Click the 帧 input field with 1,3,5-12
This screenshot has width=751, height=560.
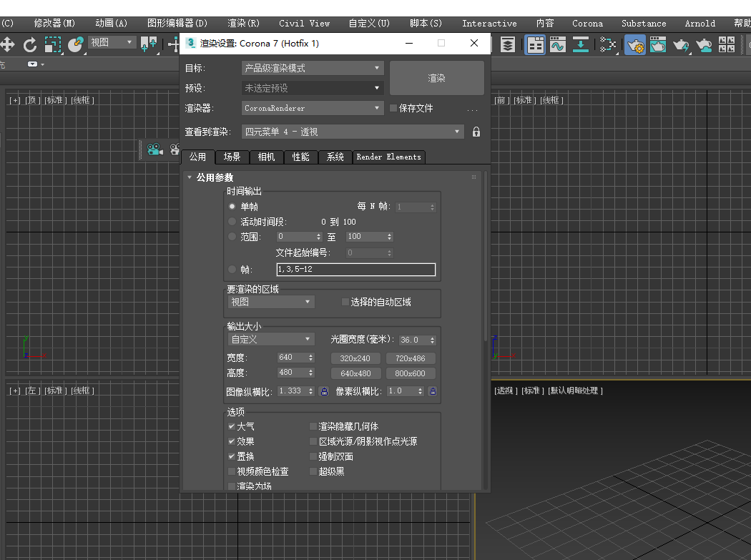coord(355,270)
